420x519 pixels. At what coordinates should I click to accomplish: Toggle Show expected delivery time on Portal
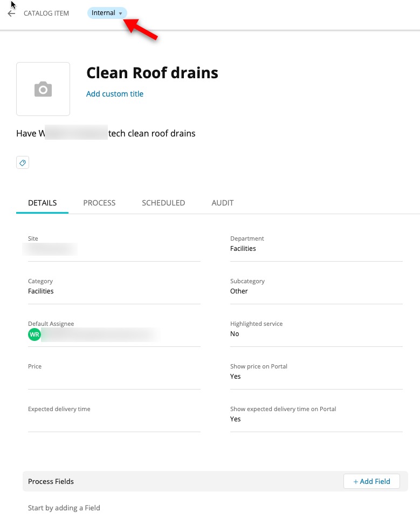click(316, 419)
